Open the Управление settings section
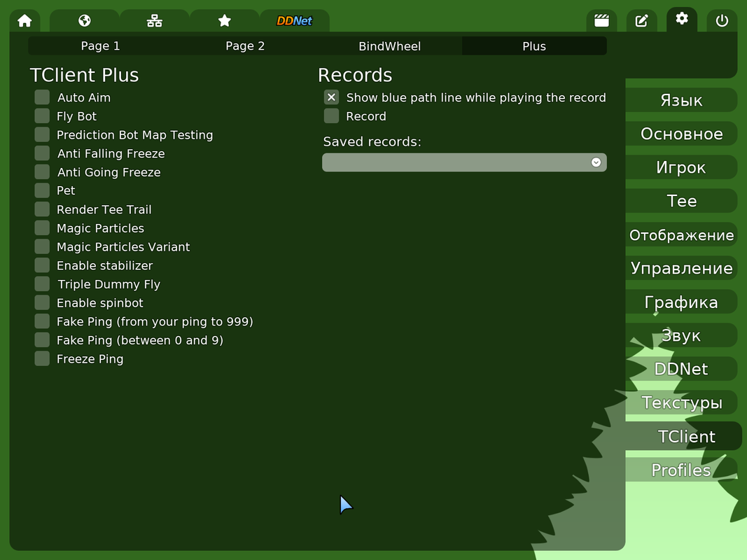The height and width of the screenshot is (560, 747). 681,268
